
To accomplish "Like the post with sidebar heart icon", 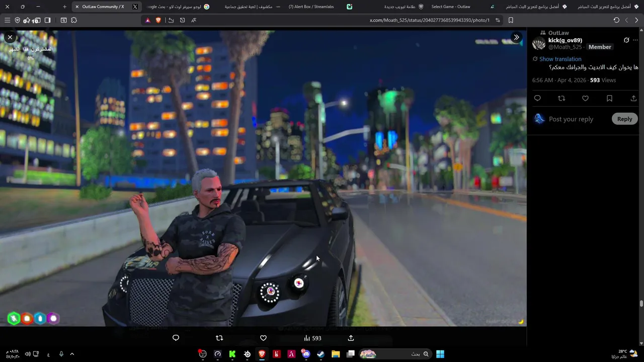I will point(585,99).
